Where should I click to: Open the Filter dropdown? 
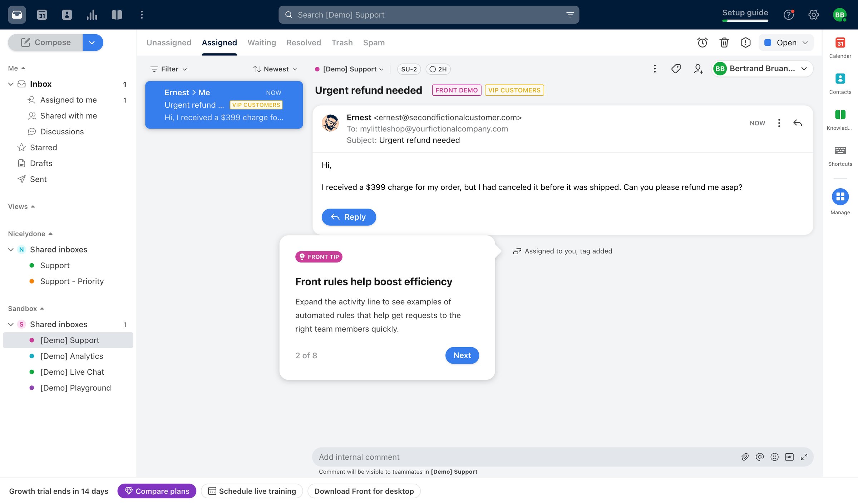coord(169,69)
